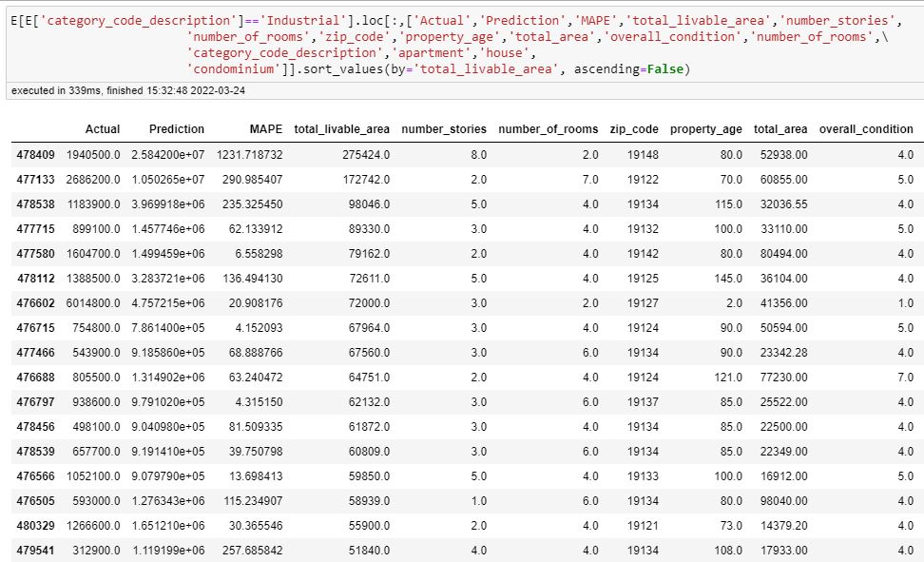Click MAPE value 81.509335
Screen dimensions: 924x562
point(256,427)
